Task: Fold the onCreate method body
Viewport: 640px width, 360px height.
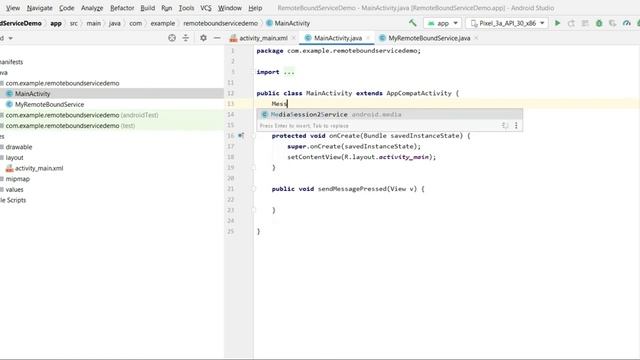Action: point(253,136)
